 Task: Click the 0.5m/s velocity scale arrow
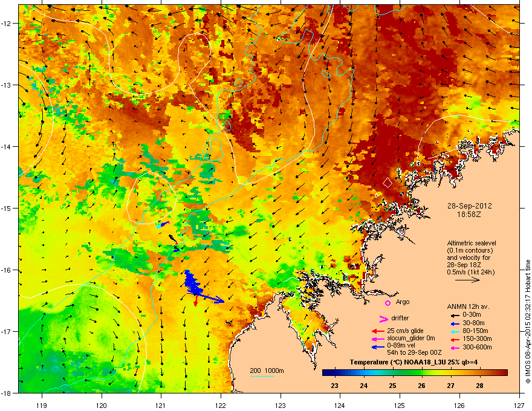coord(467,280)
